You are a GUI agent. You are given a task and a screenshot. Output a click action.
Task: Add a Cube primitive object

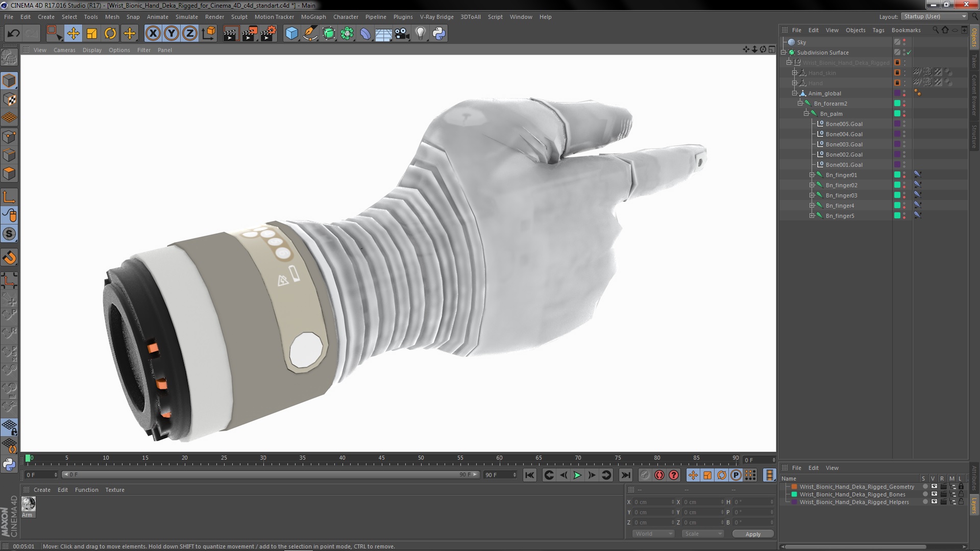(291, 34)
